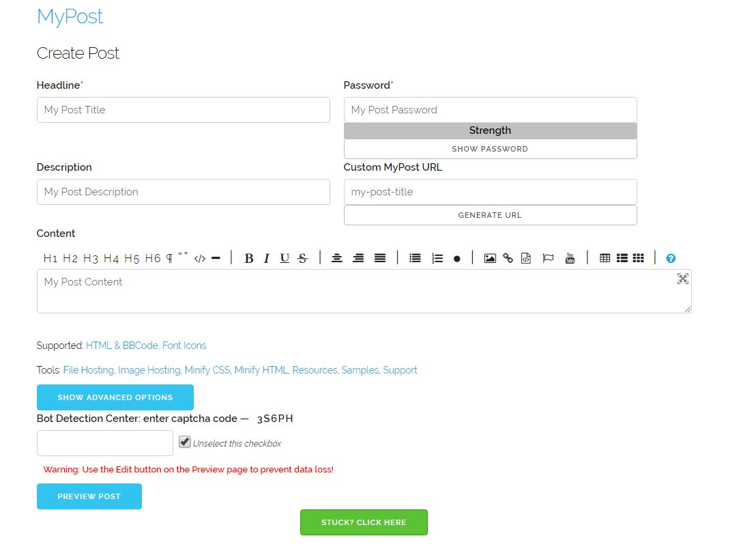
Task: Click the green 'Stuck? Click Here' button
Action: pyautogui.click(x=364, y=522)
